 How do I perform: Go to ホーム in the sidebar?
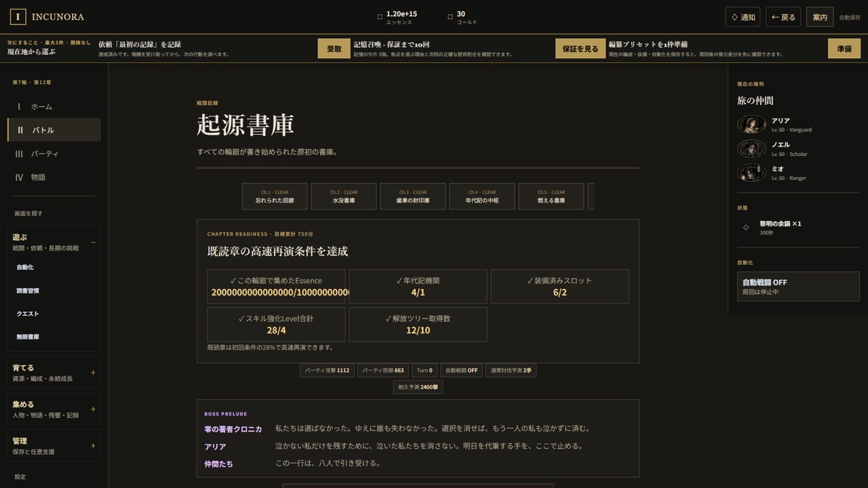point(54,106)
